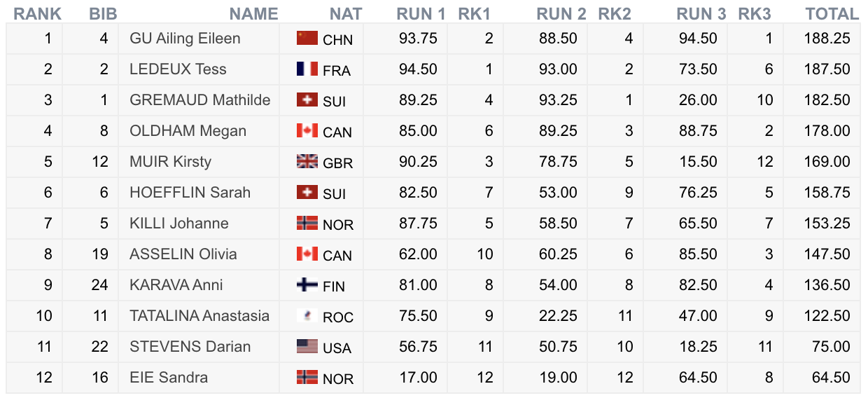Click the Finland flag icon
Screen dimensions: 868x398
click(x=307, y=285)
